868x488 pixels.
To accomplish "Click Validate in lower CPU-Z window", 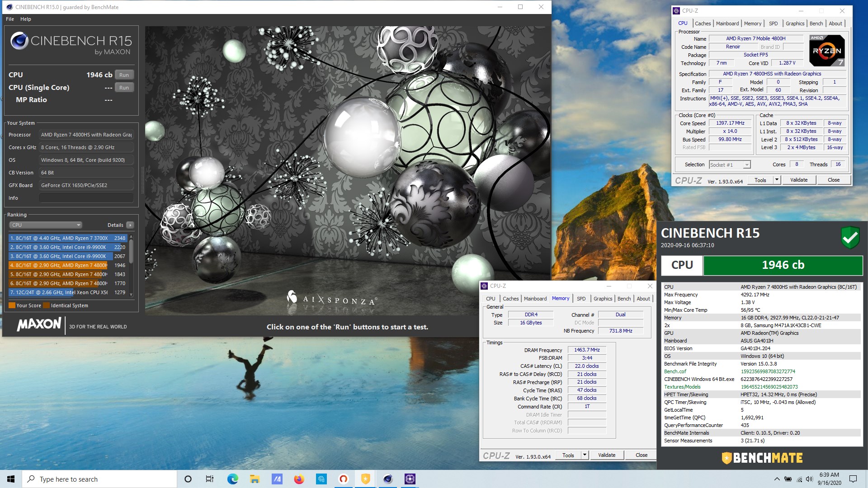I will click(607, 455).
